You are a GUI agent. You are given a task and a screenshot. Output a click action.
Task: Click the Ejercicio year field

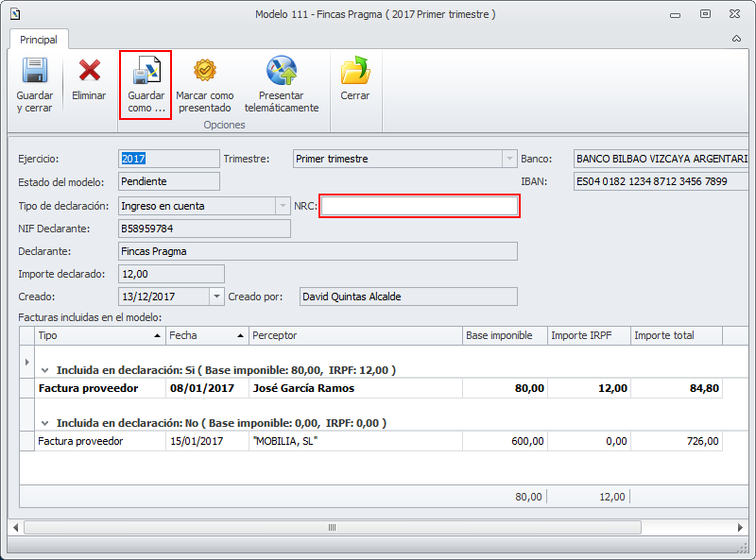[x=168, y=159]
